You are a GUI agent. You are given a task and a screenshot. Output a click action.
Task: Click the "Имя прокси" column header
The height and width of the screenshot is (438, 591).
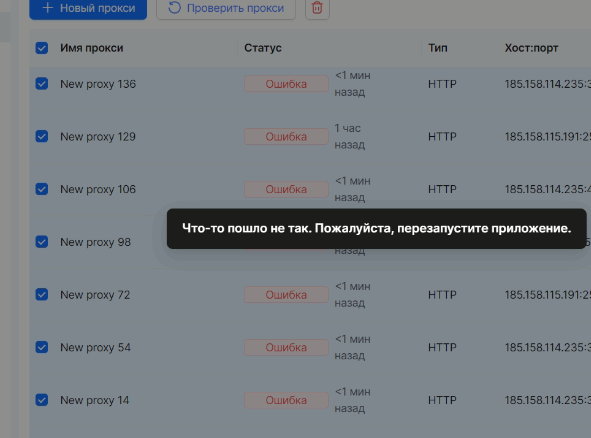[92, 48]
